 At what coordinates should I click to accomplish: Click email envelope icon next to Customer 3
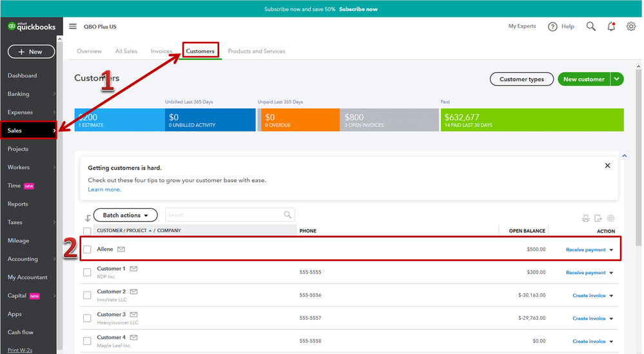[x=133, y=315]
